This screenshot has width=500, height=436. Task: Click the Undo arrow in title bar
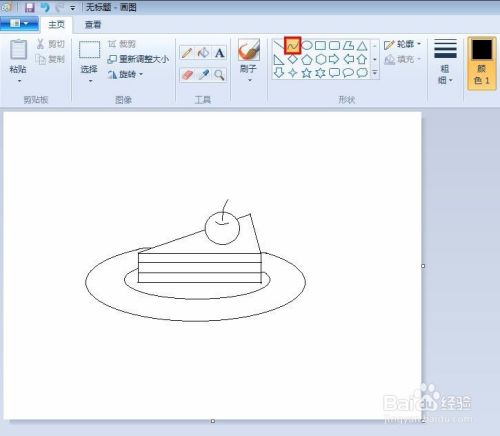[x=45, y=7]
